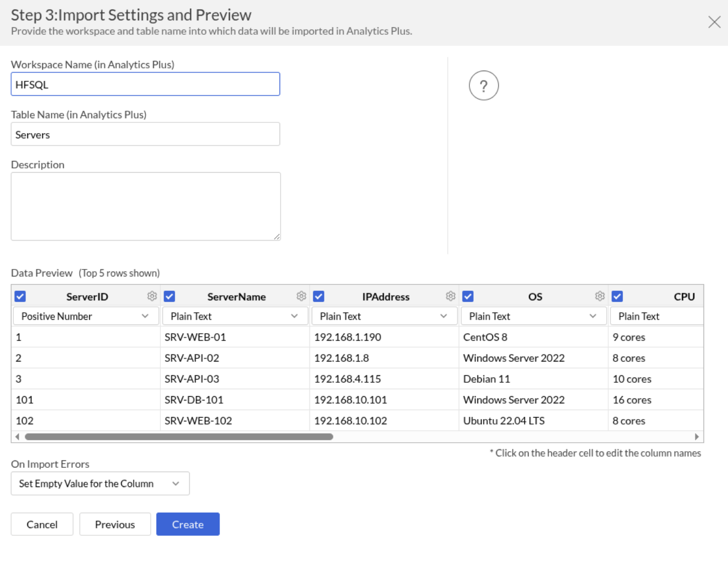Select the 9 cores cell
Image resolution: width=728 pixels, height=571 pixels.
tap(656, 337)
